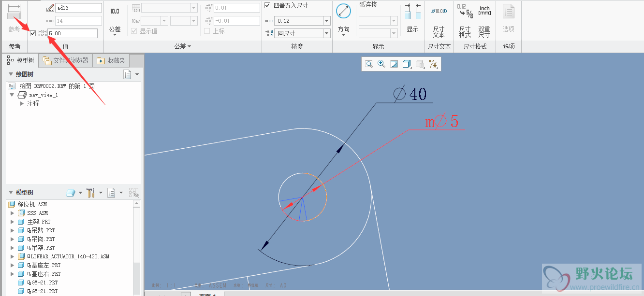Click the model tree list columns icon
The width and height of the screenshot is (644, 296).
click(x=112, y=193)
